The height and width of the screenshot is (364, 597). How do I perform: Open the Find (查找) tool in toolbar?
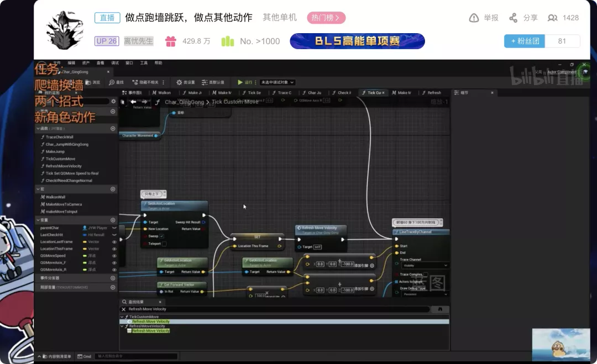coord(116,82)
